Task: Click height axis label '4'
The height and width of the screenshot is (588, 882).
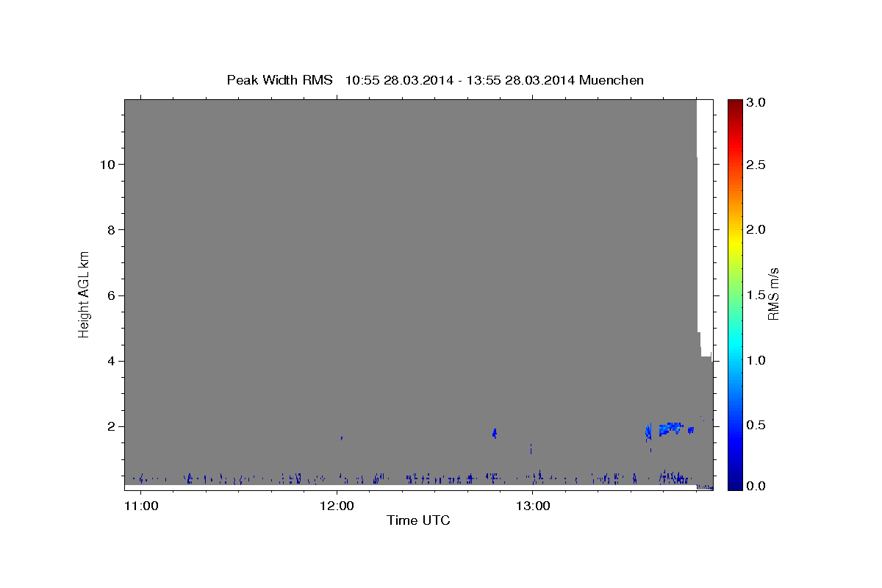Action: 110,361
